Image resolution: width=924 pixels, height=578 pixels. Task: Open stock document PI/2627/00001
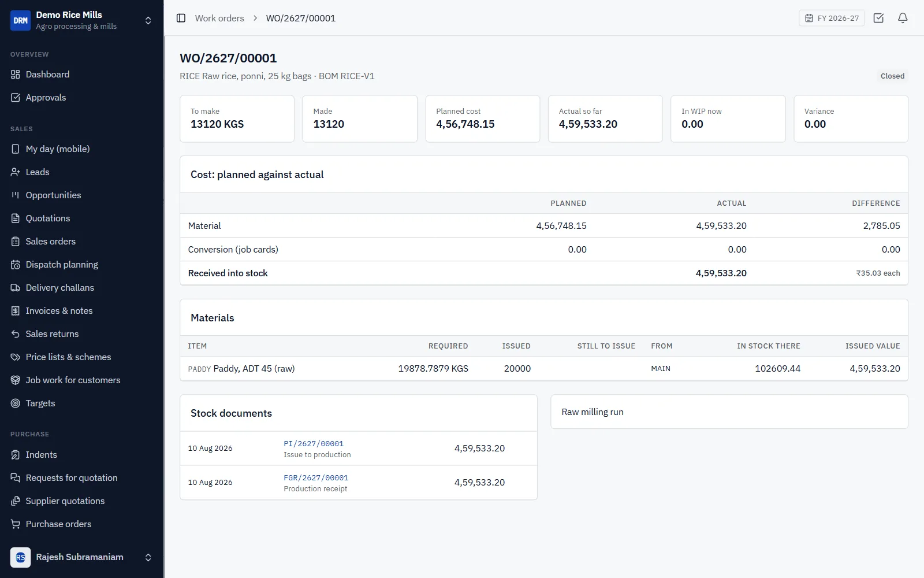coord(314,444)
